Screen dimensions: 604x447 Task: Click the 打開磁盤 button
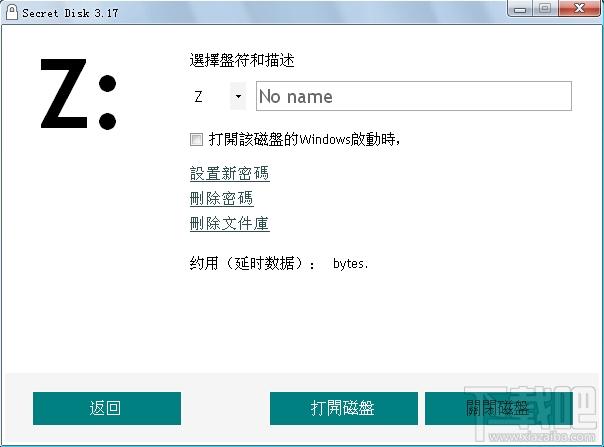(344, 408)
